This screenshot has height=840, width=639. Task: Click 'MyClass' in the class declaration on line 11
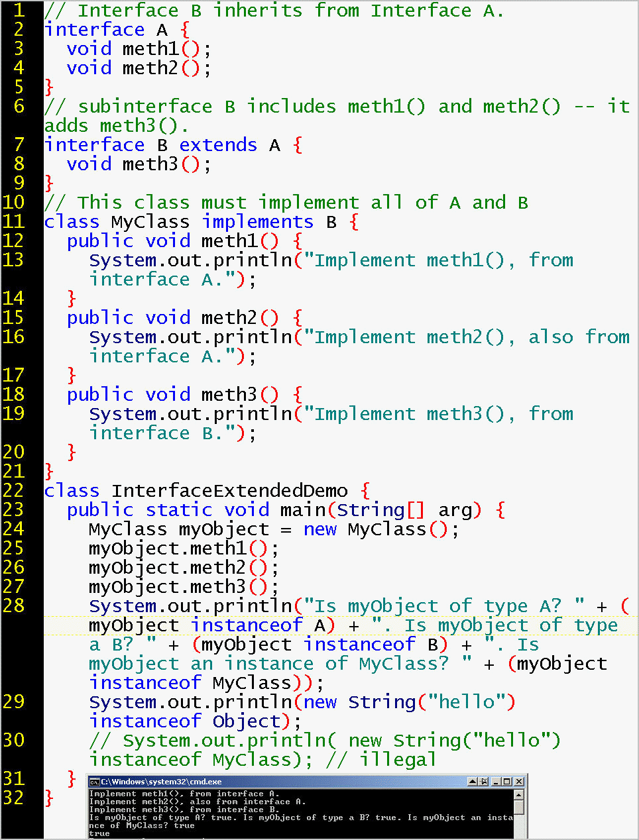coord(150,222)
